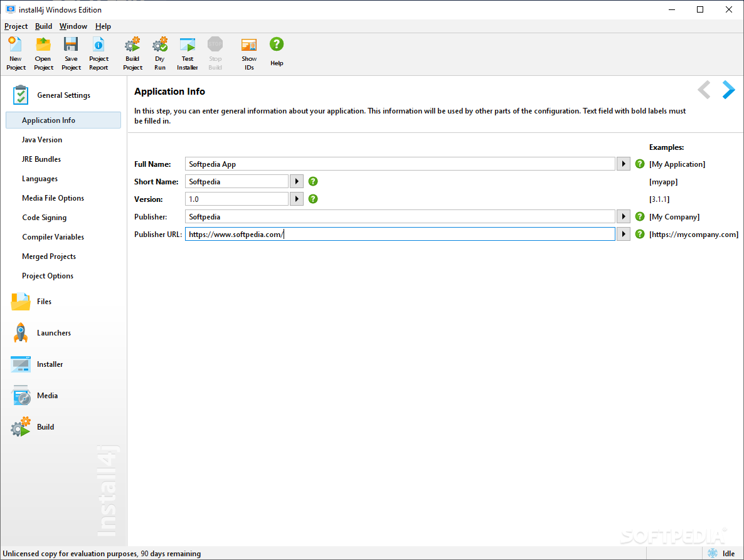Show help for Publisher URL field
This screenshot has width=744, height=560.
(x=640, y=234)
